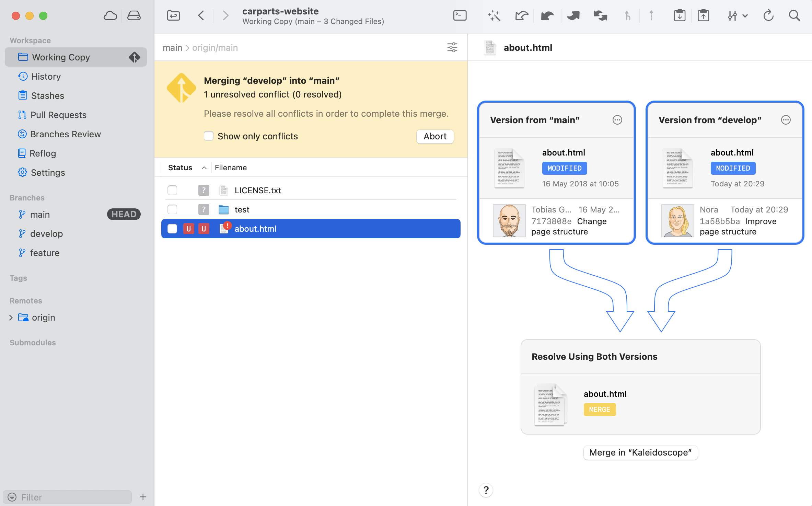This screenshot has height=506, width=812.
Task: Enable Show only conflicts checkbox
Action: click(x=209, y=136)
